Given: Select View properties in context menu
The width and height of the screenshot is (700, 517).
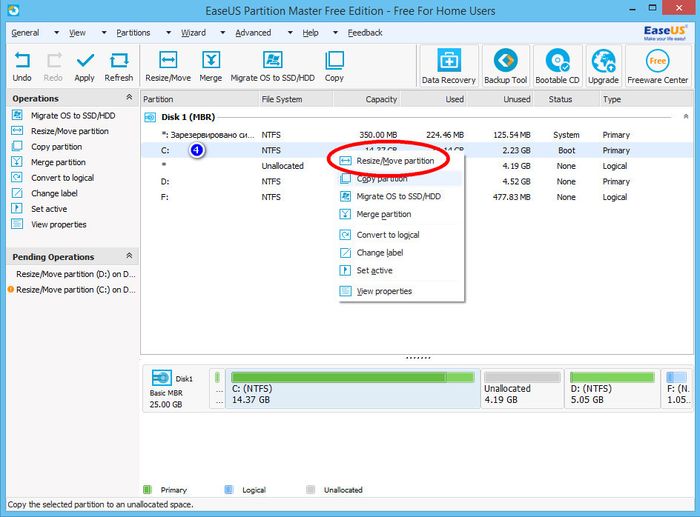Looking at the screenshot, I should tap(401, 291).
